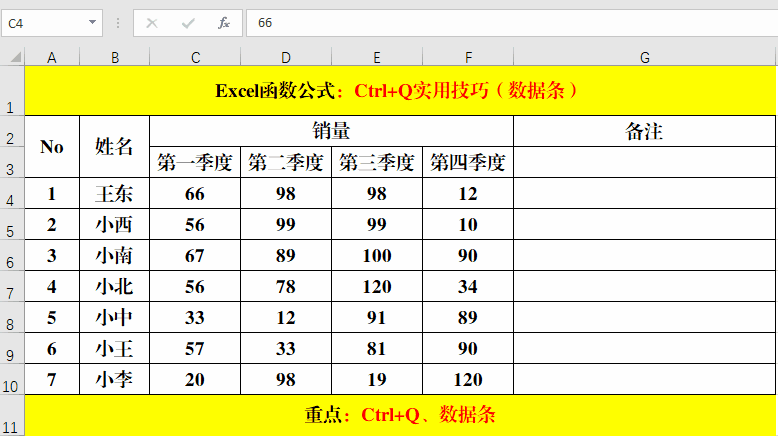The width and height of the screenshot is (778, 436).
Task: Select the name cell 王东
Action: 115,193
